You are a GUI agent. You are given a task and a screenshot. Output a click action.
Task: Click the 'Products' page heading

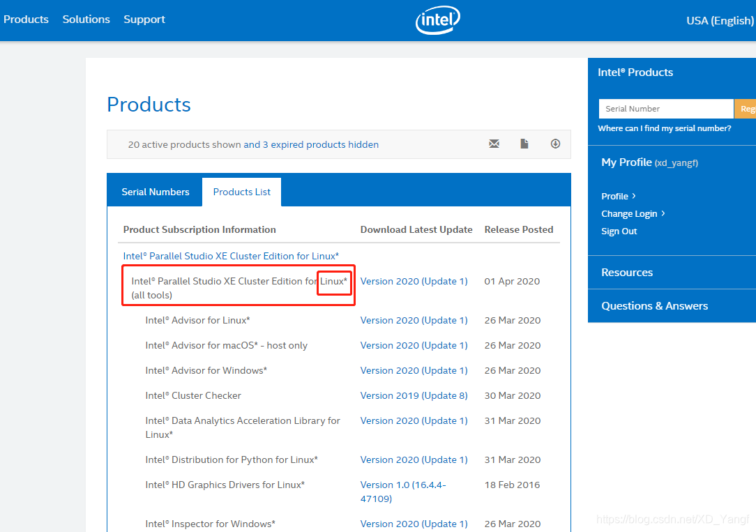click(149, 105)
